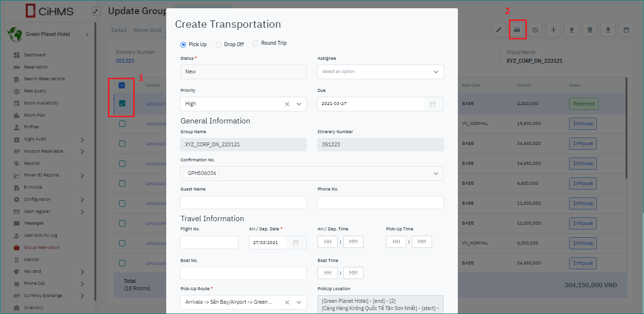This screenshot has height=314, width=644.
Task: Open the history clock icon
Action: pyautogui.click(x=535, y=30)
